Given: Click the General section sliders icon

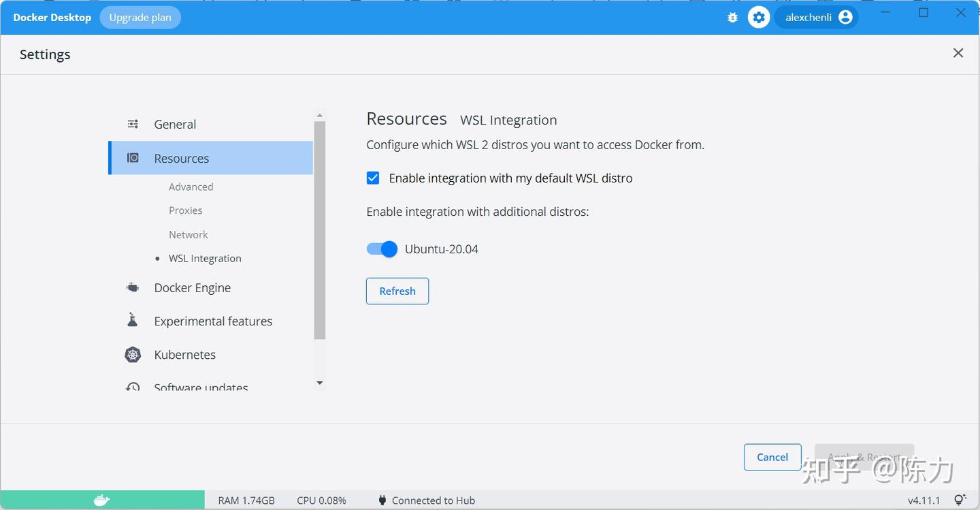Looking at the screenshot, I should point(131,124).
